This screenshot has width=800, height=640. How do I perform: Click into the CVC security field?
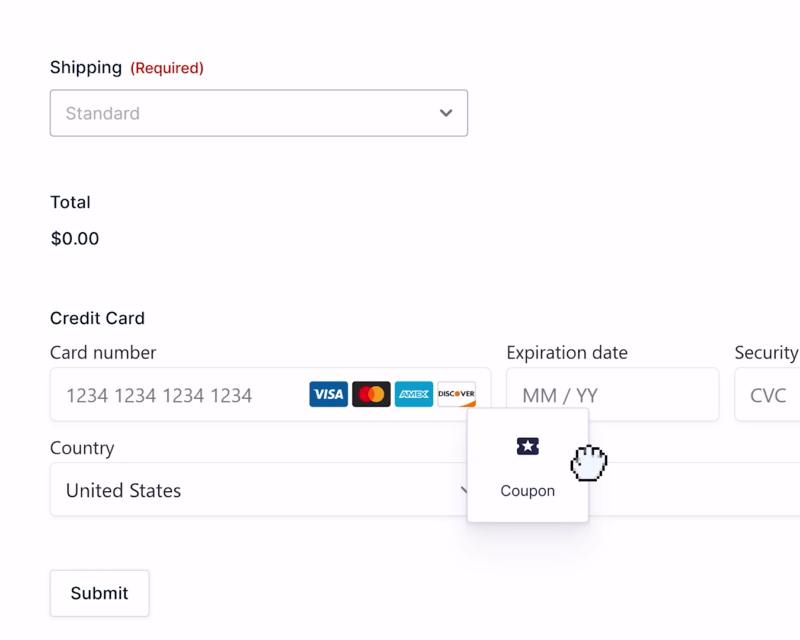click(770, 395)
